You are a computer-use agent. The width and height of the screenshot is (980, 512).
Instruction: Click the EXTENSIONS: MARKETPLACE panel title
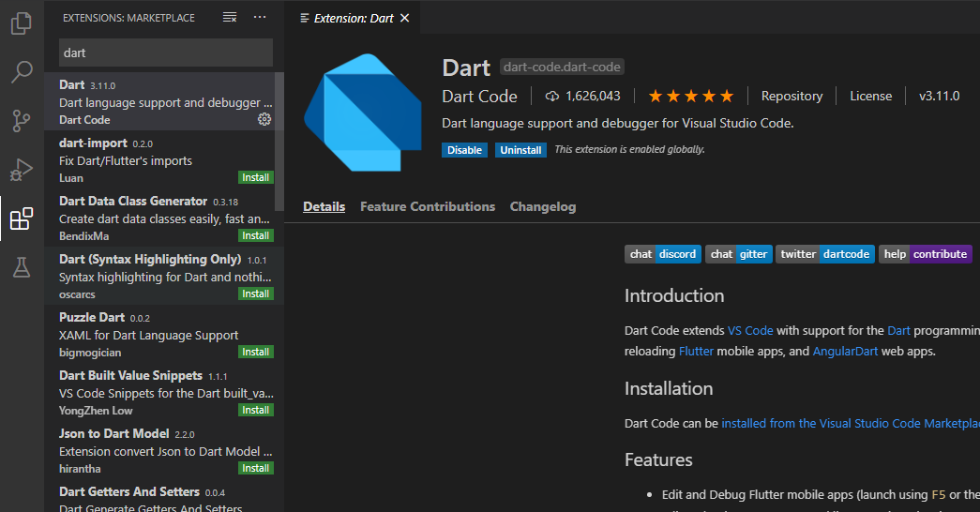coord(128,18)
